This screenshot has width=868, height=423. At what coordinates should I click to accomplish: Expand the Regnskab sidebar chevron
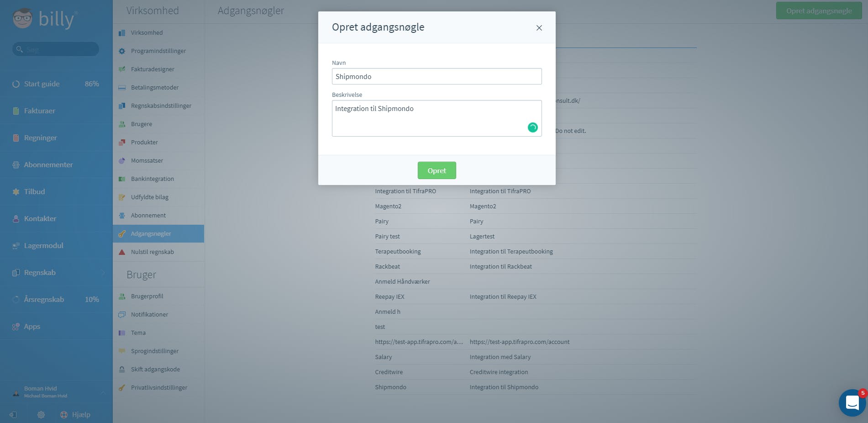[x=103, y=273]
